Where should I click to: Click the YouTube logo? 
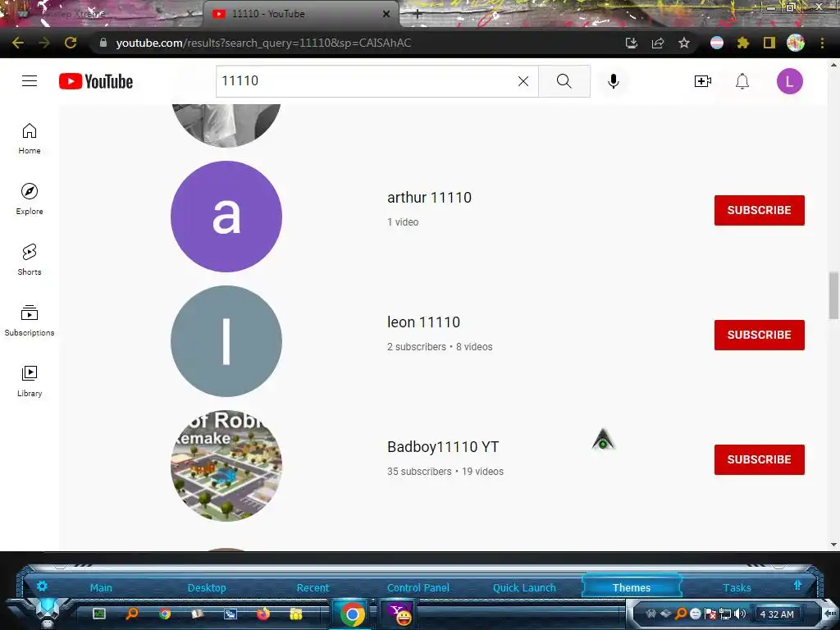point(96,81)
